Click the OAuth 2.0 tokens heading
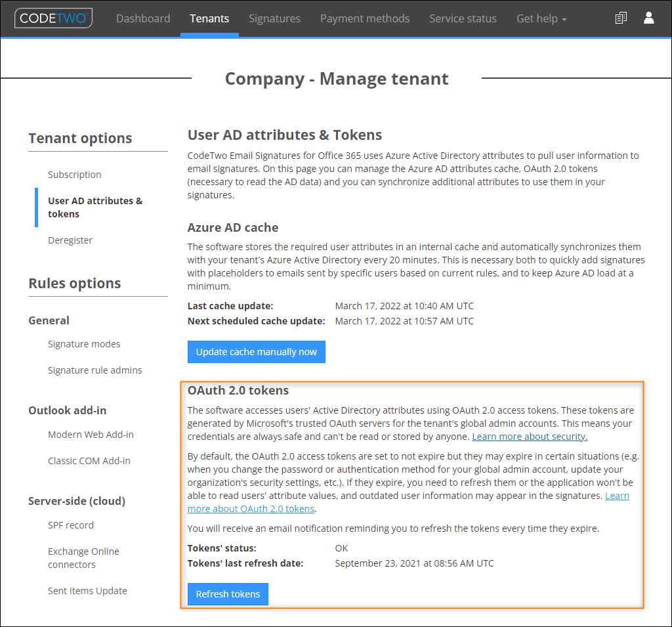 pos(238,390)
